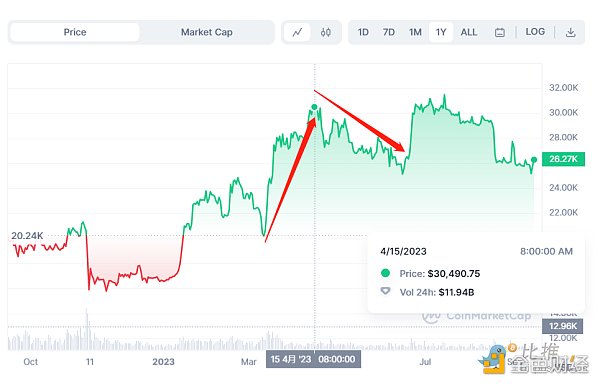The height and width of the screenshot is (385, 600).
Task: Switch to candlestick chart icon
Action: (326, 32)
